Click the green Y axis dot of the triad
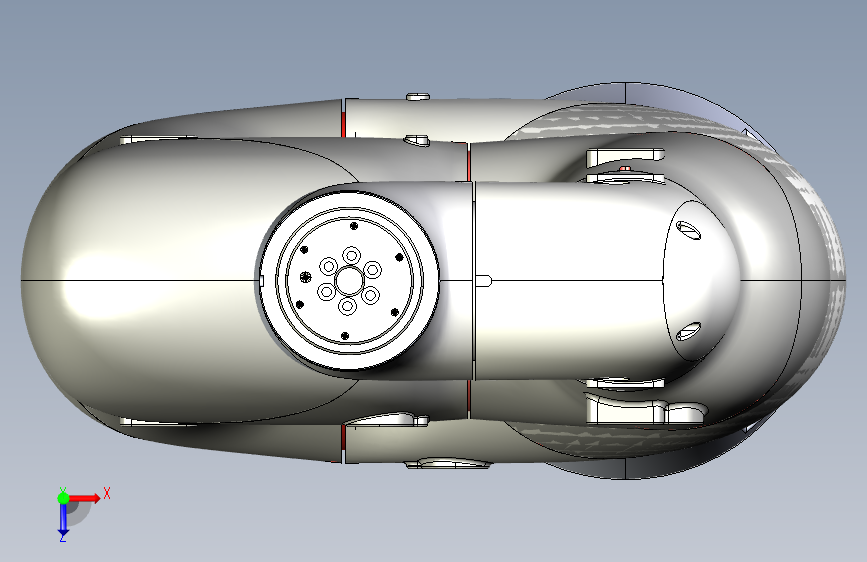This screenshot has height=562, width=867. click(x=63, y=498)
